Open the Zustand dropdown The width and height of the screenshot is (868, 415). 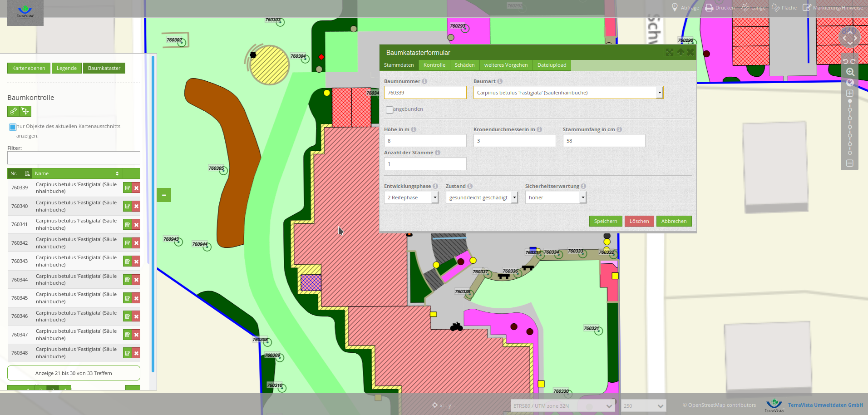pos(481,198)
